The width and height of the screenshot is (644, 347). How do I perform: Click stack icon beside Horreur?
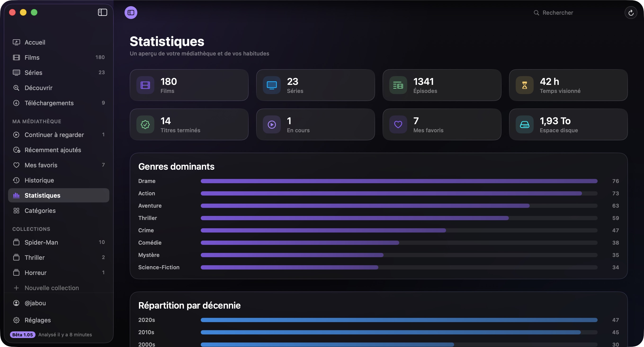click(x=16, y=272)
